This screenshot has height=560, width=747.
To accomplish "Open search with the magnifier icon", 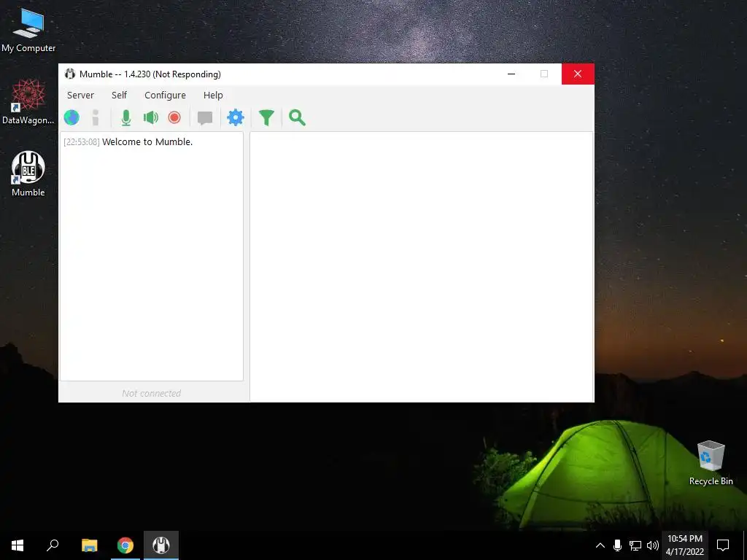I will pyautogui.click(x=297, y=117).
